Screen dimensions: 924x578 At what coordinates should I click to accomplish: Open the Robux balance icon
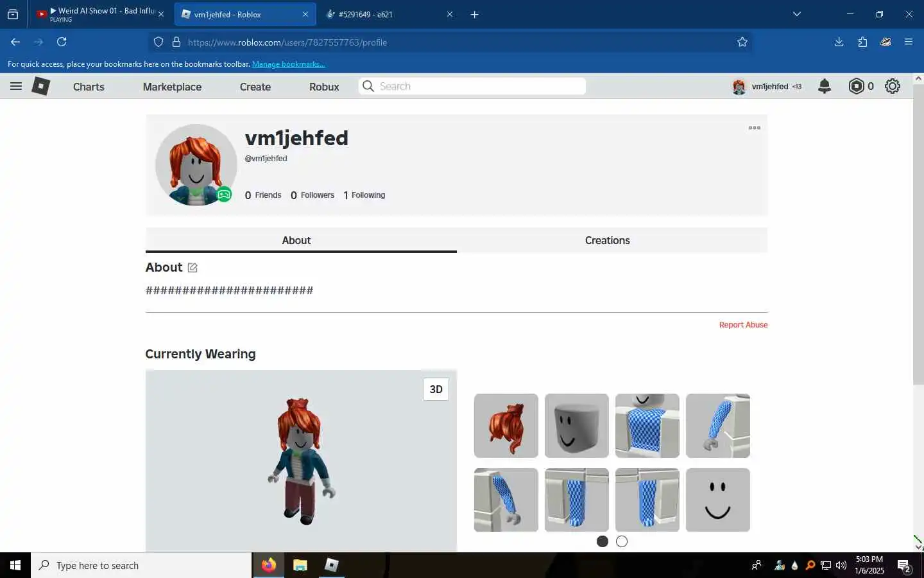tap(856, 86)
